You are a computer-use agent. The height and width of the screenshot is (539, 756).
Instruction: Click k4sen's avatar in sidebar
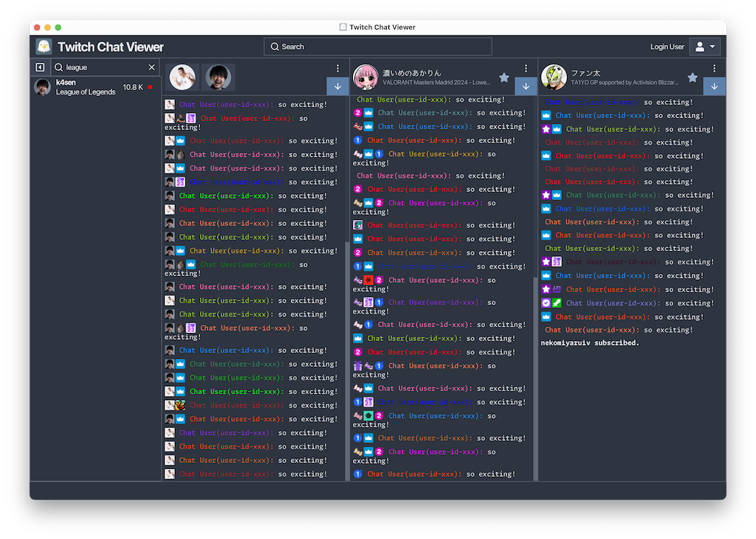pyautogui.click(x=43, y=87)
